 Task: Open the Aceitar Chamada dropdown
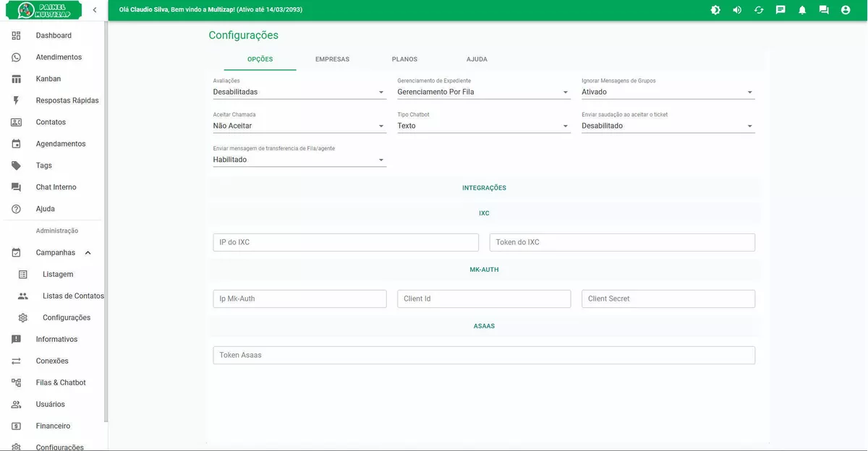299,126
